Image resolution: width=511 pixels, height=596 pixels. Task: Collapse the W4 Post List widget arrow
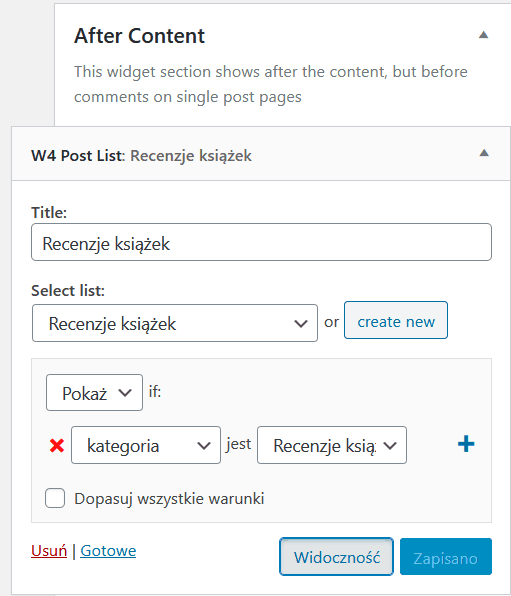click(484, 153)
